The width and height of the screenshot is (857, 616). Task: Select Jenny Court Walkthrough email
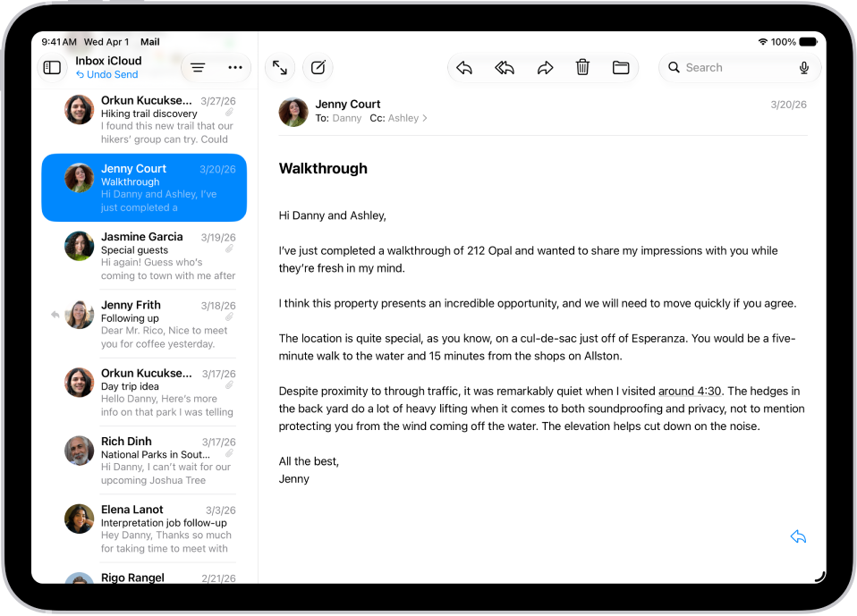click(x=144, y=188)
